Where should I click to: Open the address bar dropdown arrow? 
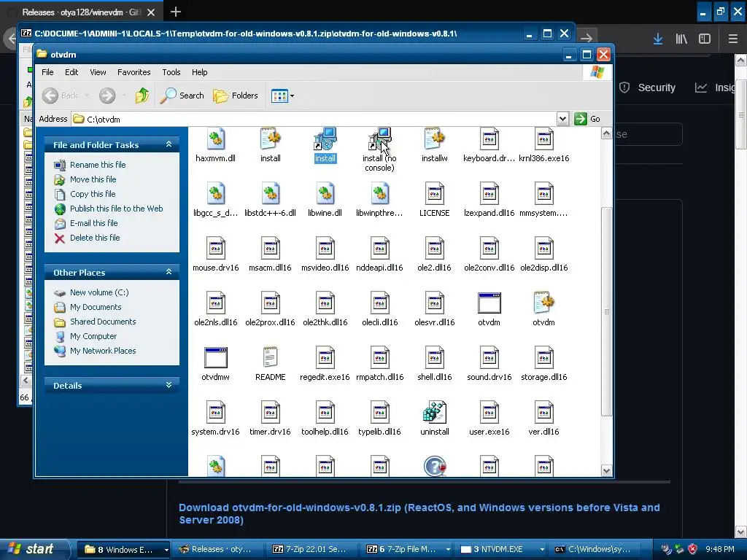(562, 119)
